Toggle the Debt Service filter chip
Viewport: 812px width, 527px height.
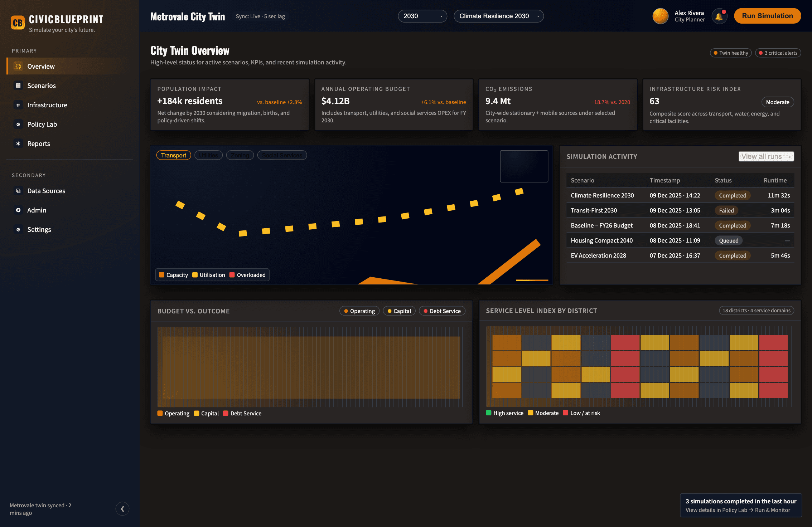pyautogui.click(x=442, y=311)
